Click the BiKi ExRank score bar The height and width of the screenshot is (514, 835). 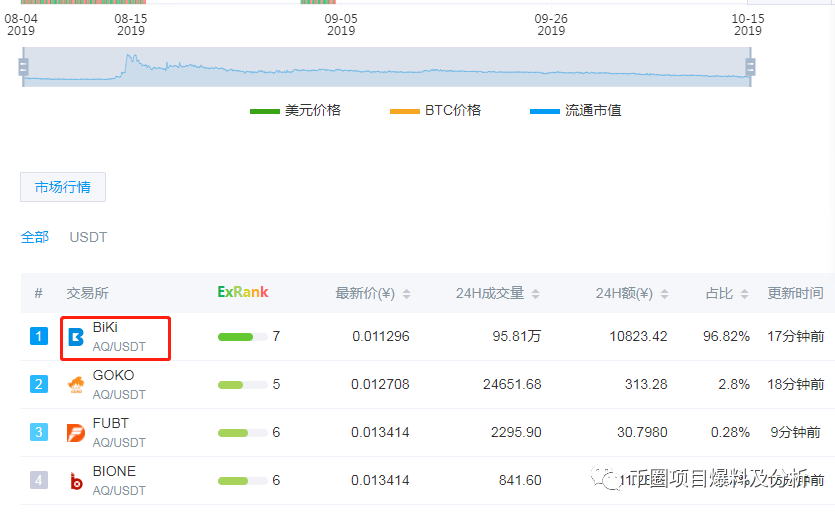click(242, 337)
